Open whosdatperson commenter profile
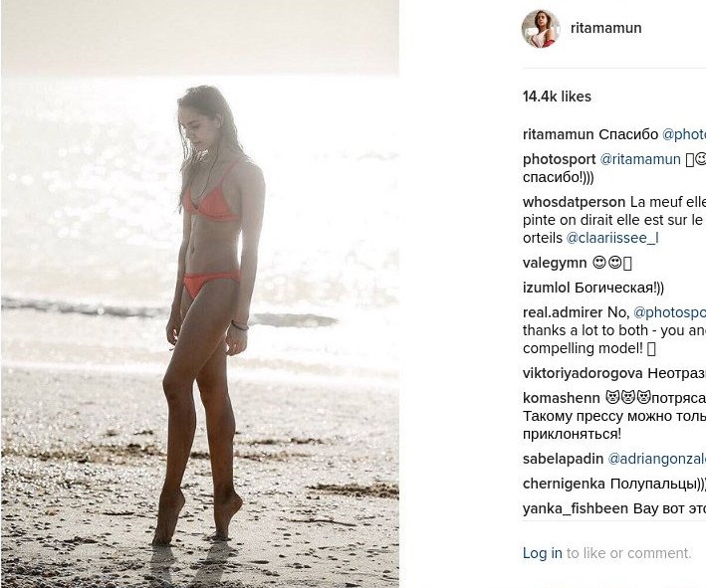Viewport: 706px width, 588px height. [575, 202]
